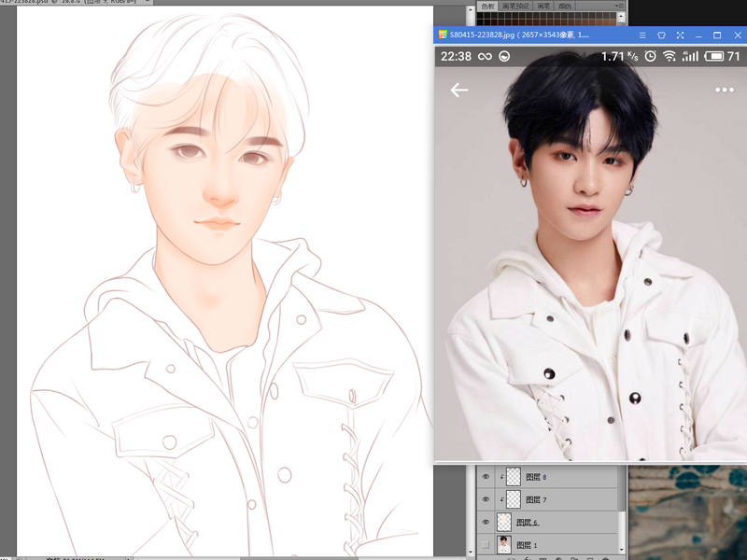Image resolution: width=747 pixels, height=560 pixels.
Task: Pick the black swatch at top-left of swatches
Action: pos(480,16)
